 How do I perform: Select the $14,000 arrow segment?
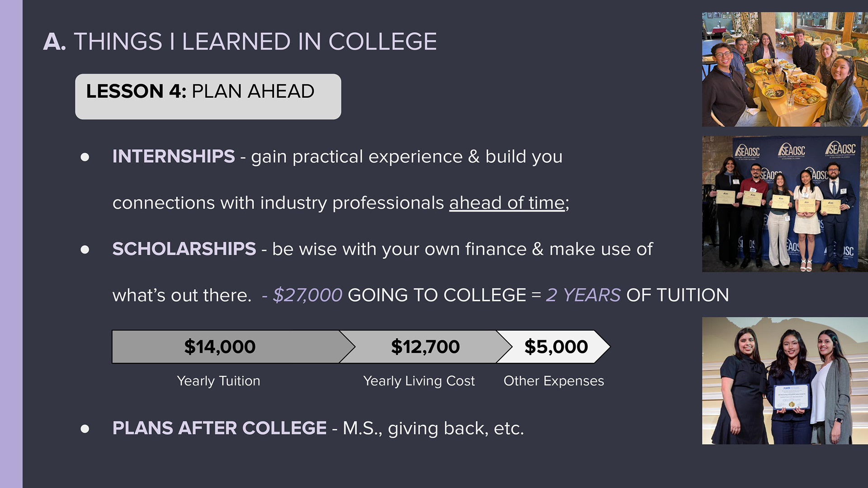click(226, 347)
